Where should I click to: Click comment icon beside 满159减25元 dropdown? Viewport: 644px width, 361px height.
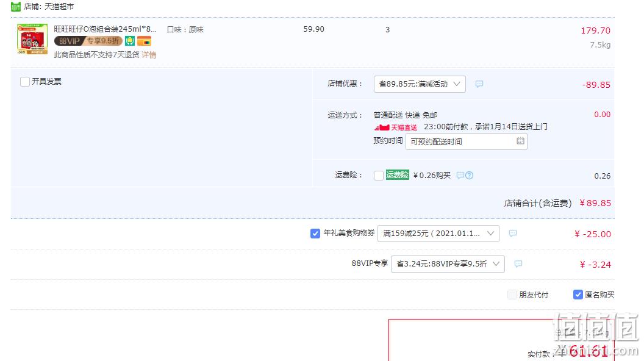[512, 234]
